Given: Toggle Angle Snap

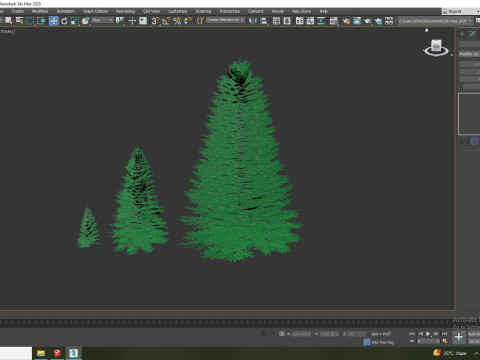Looking at the screenshot, I should point(166,21).
